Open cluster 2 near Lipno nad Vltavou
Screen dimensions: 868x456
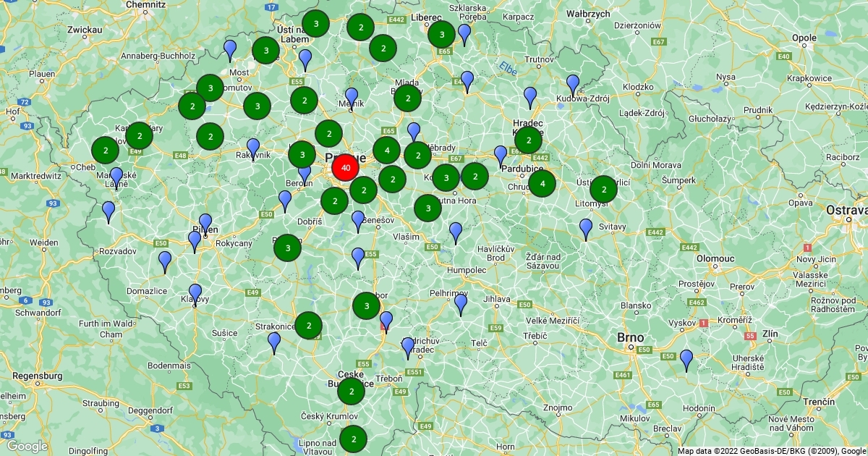coord(353,439)
